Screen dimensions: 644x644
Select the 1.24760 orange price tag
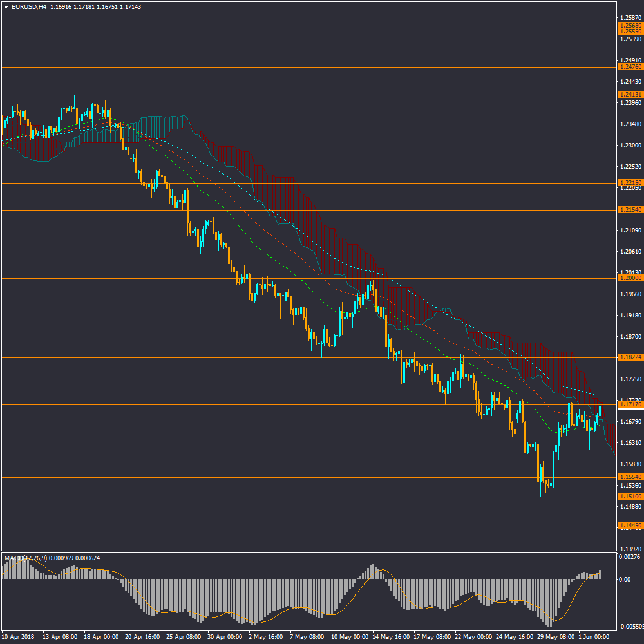[x=629, y=67]
